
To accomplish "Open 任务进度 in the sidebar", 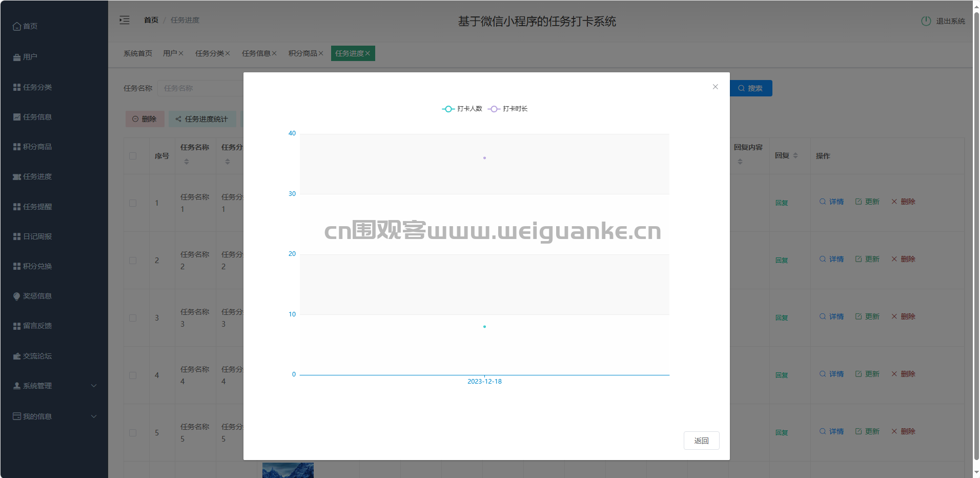I will [37, 176].
